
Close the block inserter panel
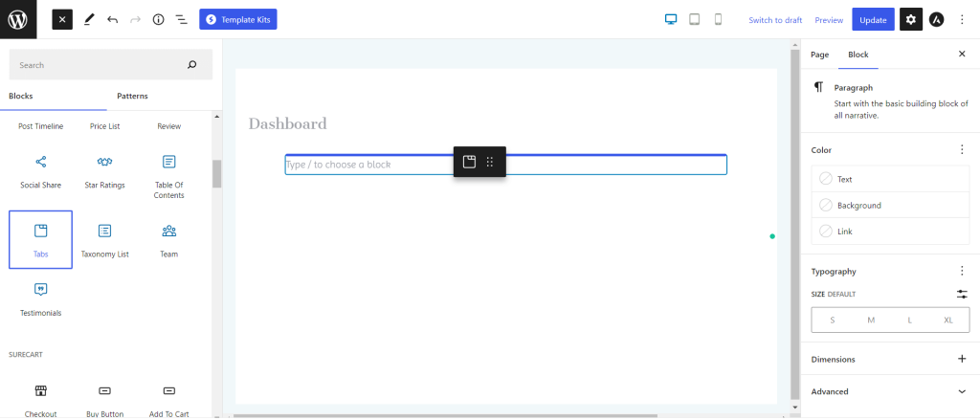pyautogui.click(x=62, y=19)
